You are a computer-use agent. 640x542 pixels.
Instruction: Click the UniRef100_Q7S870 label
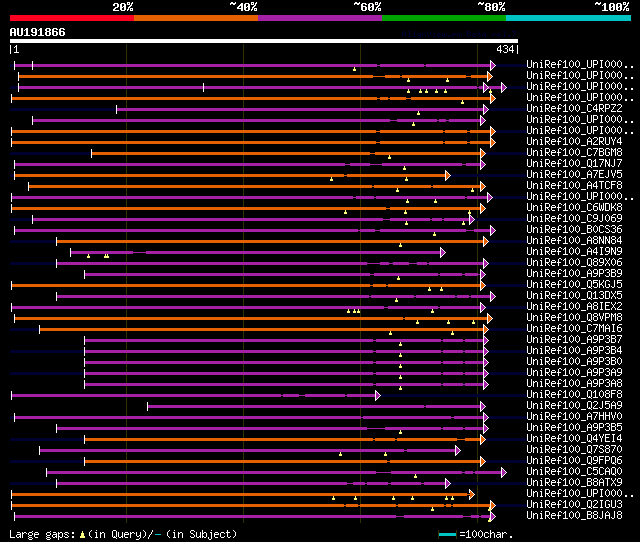point(574,450)
